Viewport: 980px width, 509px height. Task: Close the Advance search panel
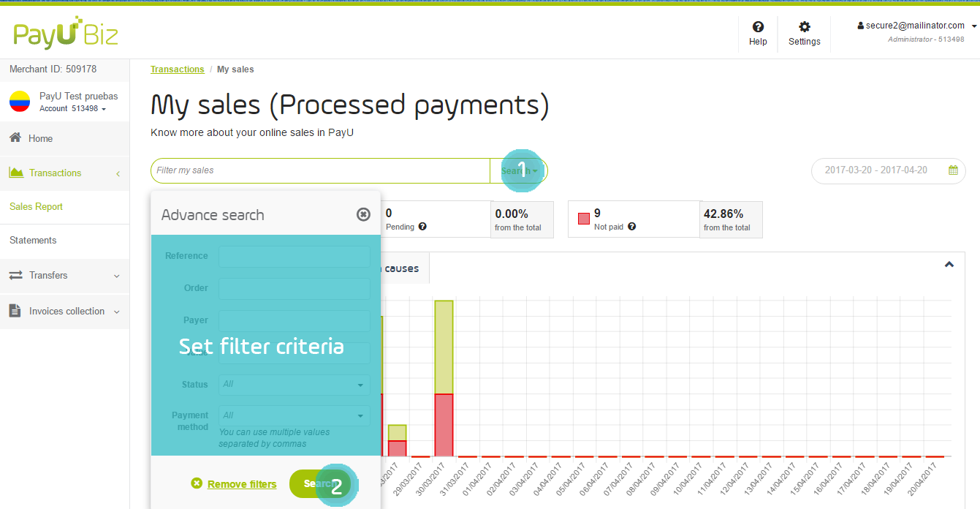pyautogui.click(x=363, y=214)
